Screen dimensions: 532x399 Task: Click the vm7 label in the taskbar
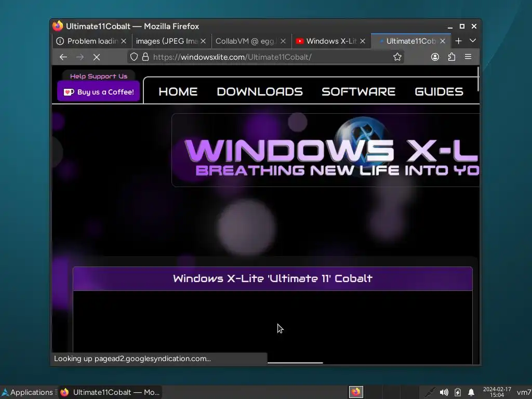(524, 393)
